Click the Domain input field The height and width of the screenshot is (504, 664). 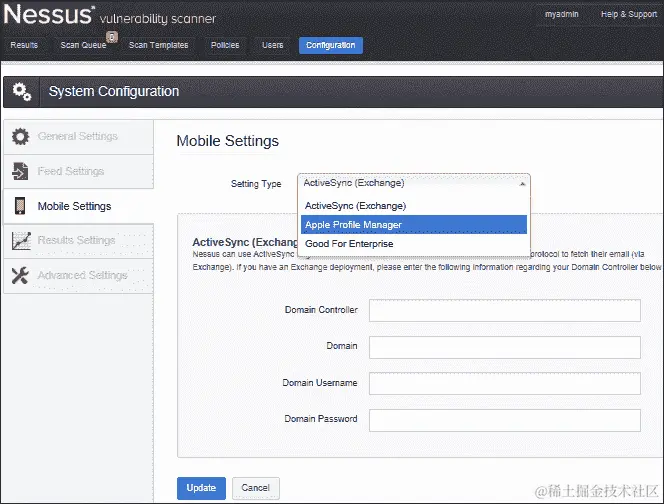[504, 347]
